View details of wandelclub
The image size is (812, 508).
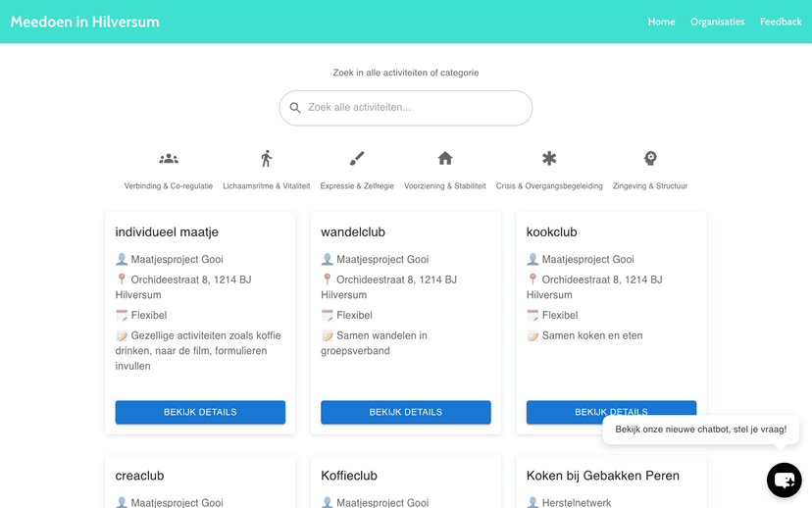(x=405, y=412)
